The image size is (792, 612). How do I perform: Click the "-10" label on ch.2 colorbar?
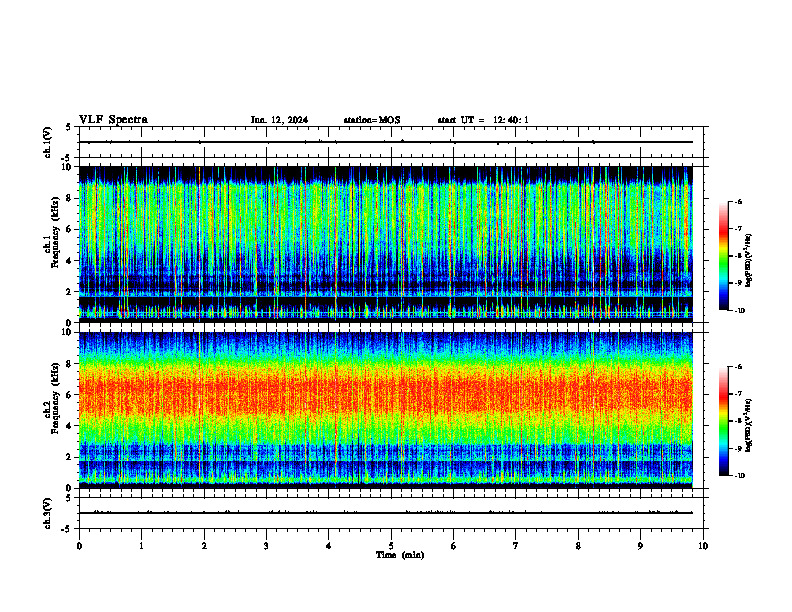(x=739, y=476)
